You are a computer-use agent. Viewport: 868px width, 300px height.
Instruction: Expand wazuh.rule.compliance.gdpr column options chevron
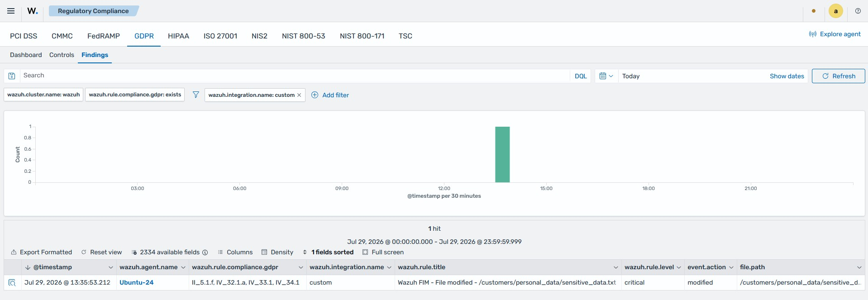click(301, 267)
